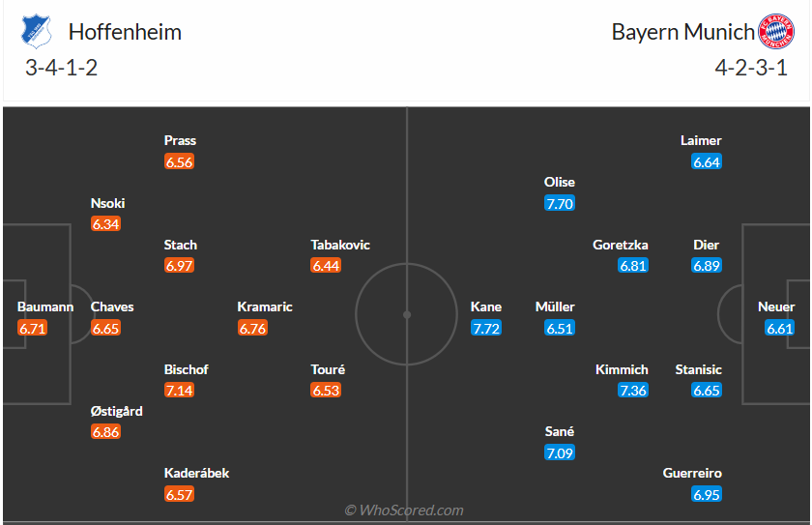Click Bischof's 7.14 rating badge
This screenshot has width=812, height=525.
pyautogui.click(x=179, y=391)
